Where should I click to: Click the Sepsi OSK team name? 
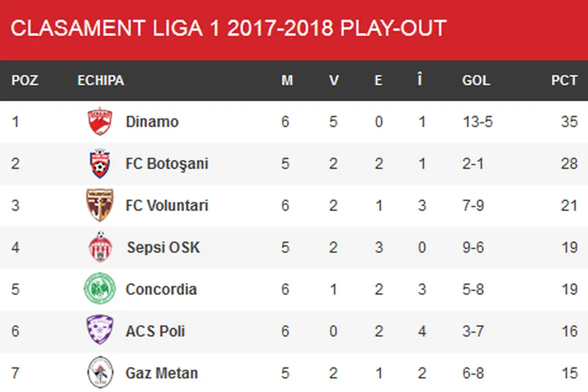click(x=163, y=248)
